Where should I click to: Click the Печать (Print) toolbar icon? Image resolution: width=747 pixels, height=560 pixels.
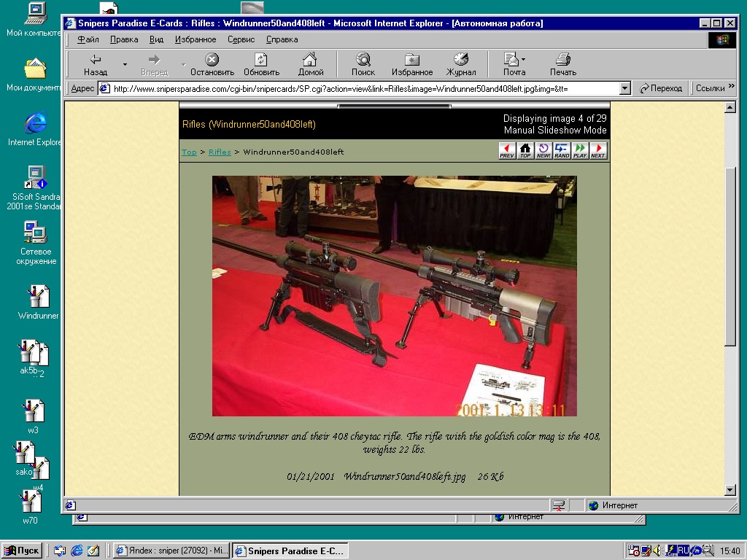[563, 64]
